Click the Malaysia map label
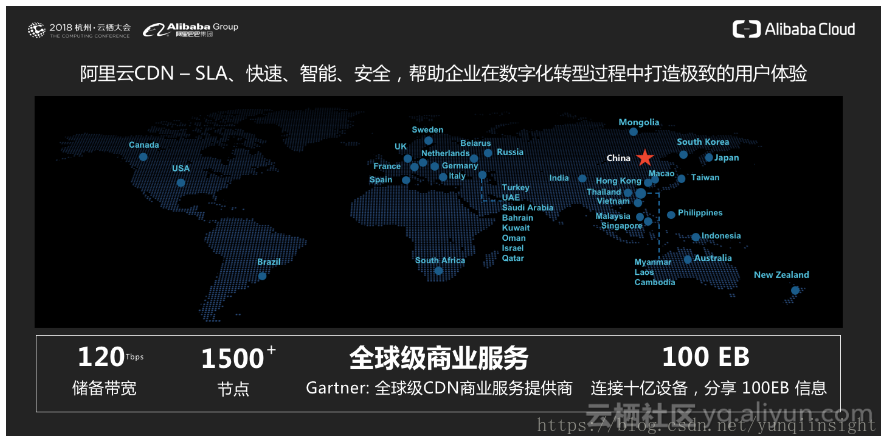The height and width of the screenshot is (445, 888). 613,216
